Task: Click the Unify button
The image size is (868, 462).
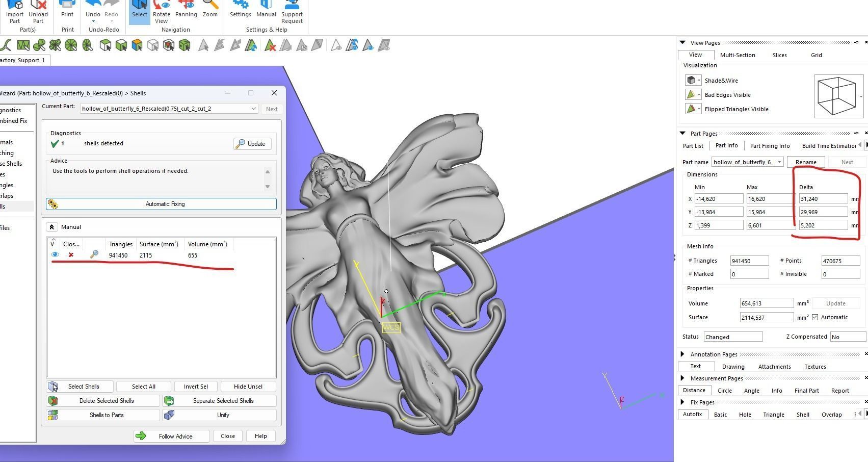Action: pos(220,415)
